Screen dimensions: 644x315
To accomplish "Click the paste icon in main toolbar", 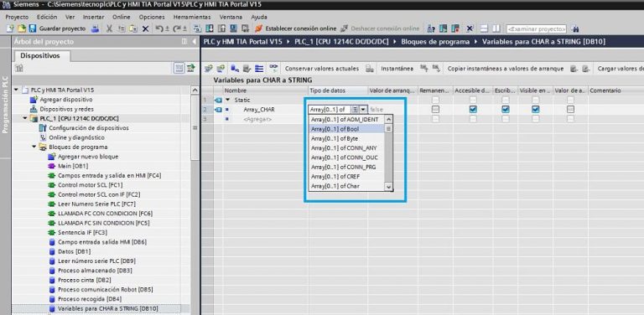I will click(133, 28).
